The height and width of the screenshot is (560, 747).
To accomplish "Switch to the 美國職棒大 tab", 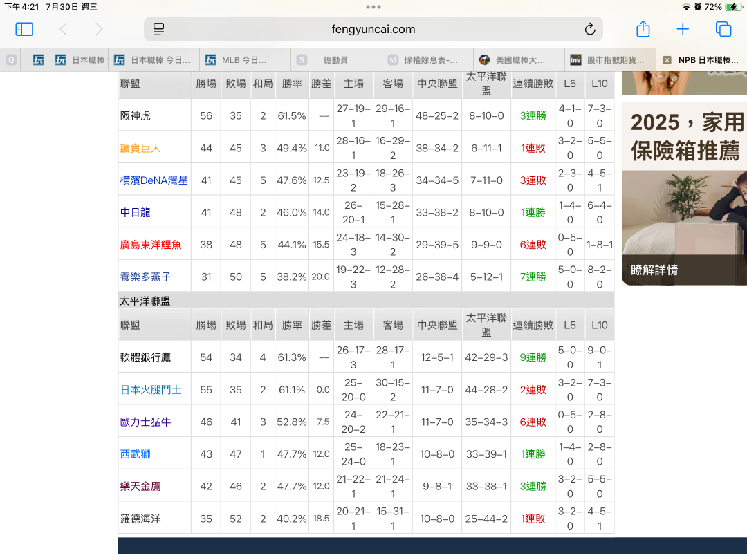I will point(519,60).
